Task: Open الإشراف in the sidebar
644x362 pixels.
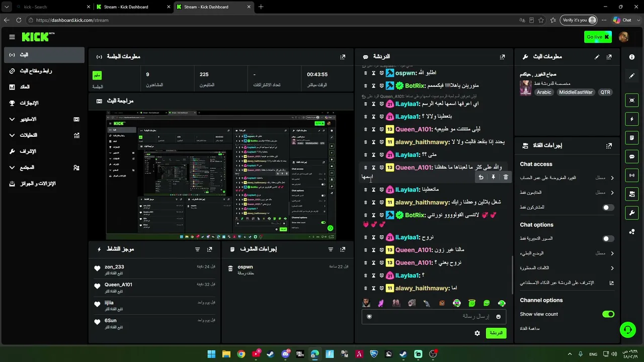Action: click(44, 151)
